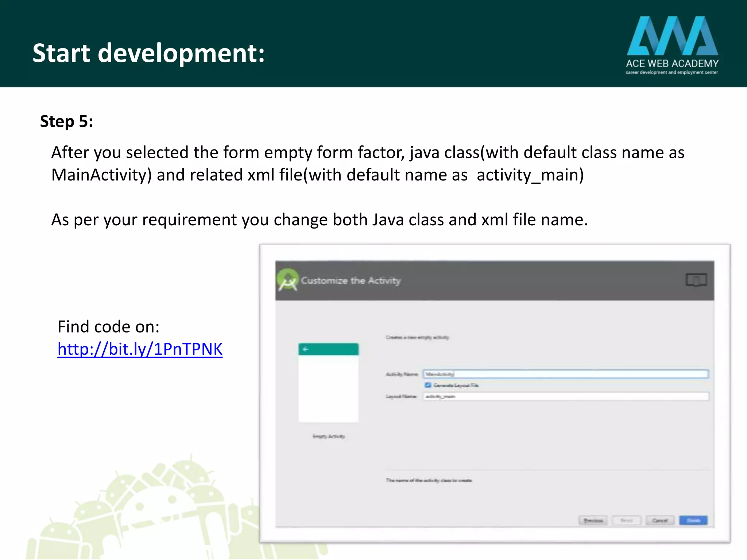The height and width of the screenshot is (560, 747).
Task: Click the 'Activity Name' label
Action: point(402,374)
